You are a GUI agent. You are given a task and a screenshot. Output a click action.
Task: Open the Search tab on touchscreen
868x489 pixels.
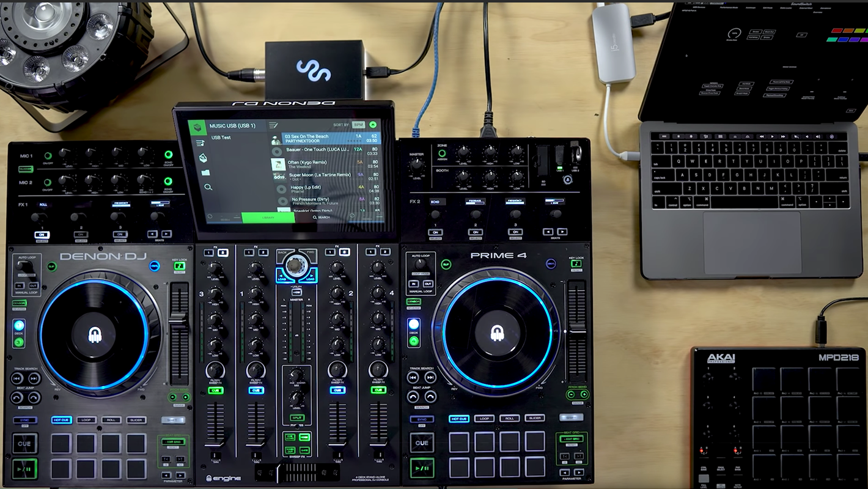(x=321, y=218)
